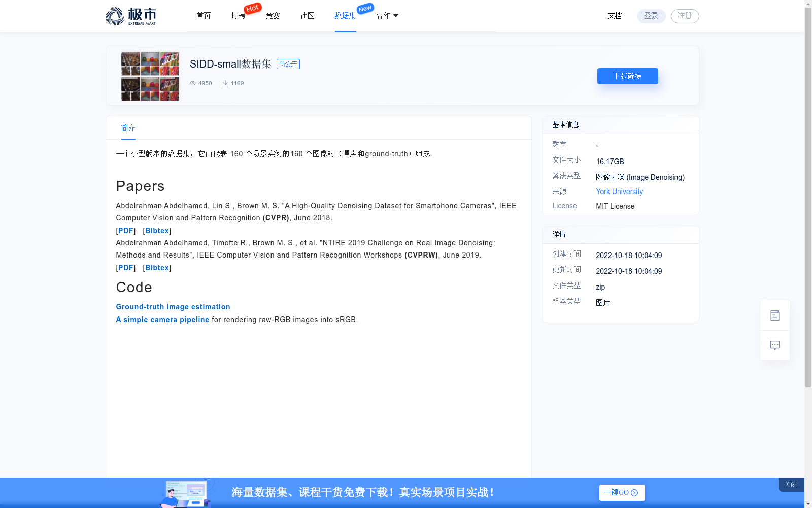Open the 文档 documentation link
Screen dimensions: 812x508
(x=615, y=16)
